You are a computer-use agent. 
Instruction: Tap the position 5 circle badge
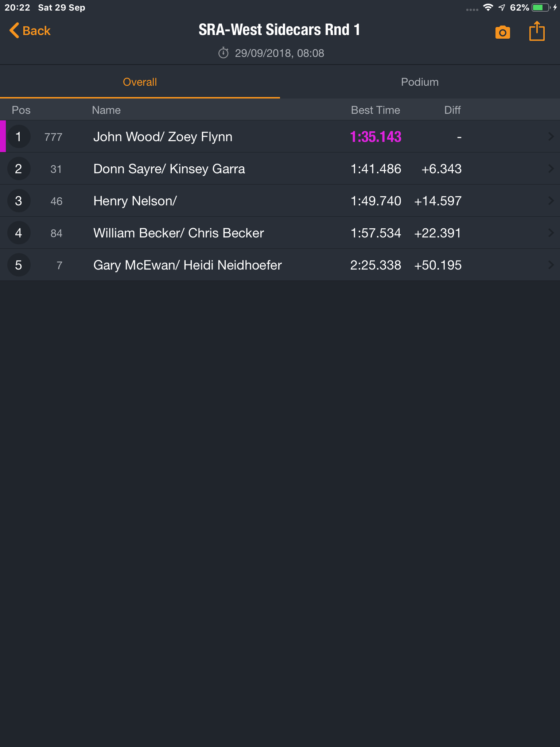19,265
